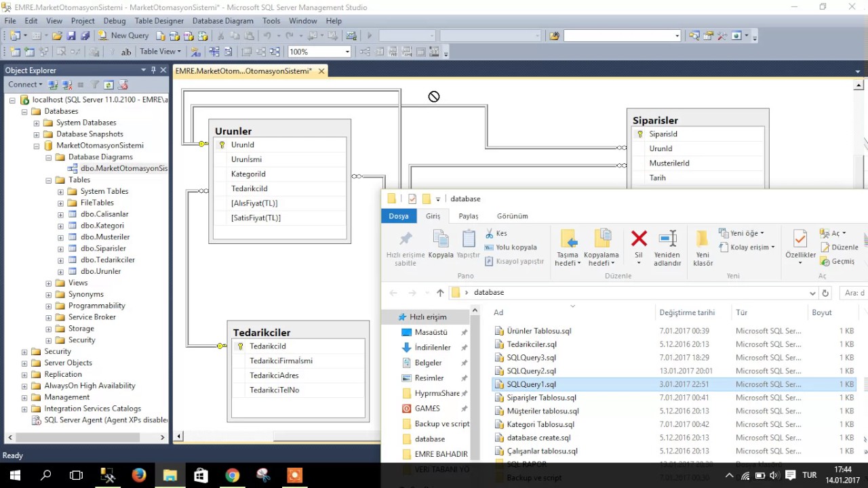868x488 pixels.
Task: Click the Add Table icon in diagram toolbar
Action: (x=30, y=52)
